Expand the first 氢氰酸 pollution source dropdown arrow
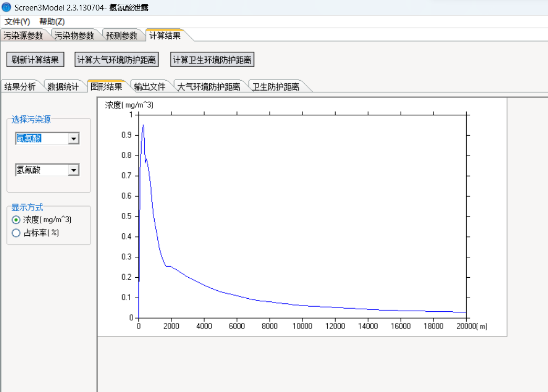The image size is (548, 392). (73, 139)
